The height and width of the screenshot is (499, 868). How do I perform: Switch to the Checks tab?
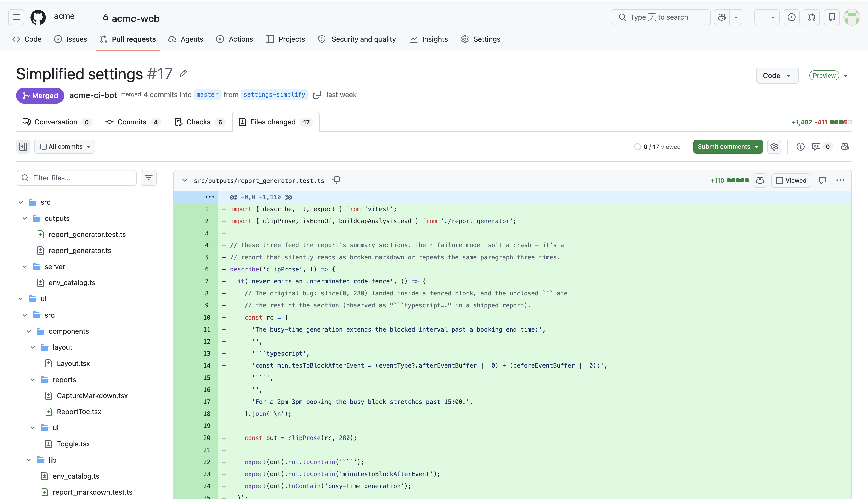point(200,122)
